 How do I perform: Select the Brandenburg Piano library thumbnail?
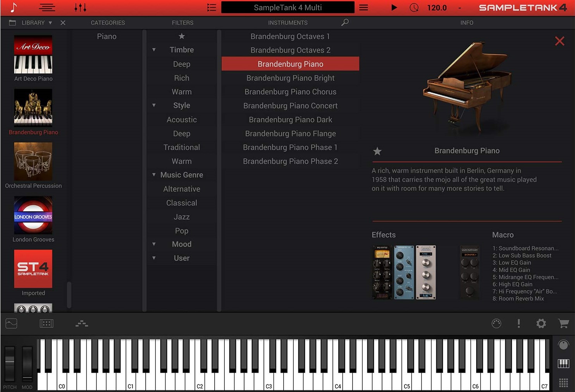click(x=33, y=108)
